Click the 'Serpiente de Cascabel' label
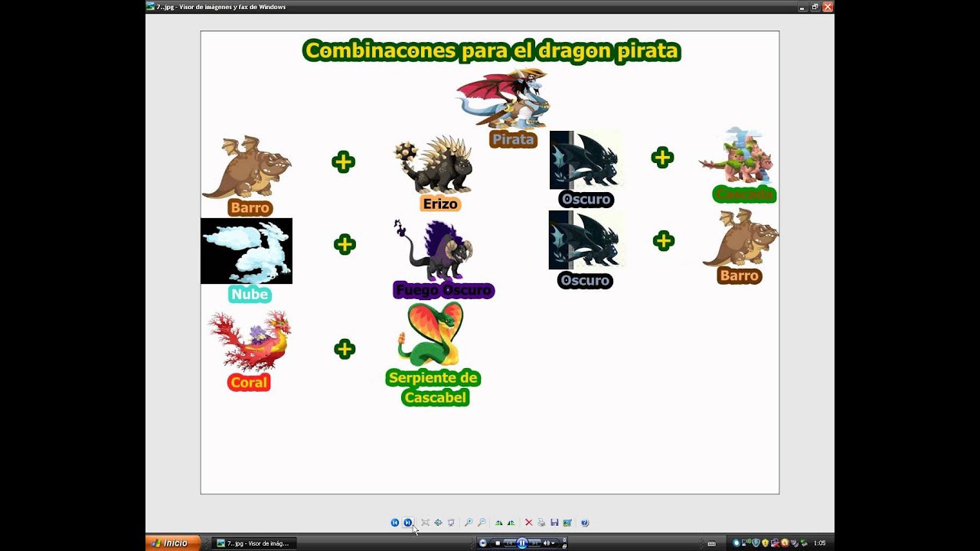The height and width of the screenshot is (551, 980). [434, 388]
